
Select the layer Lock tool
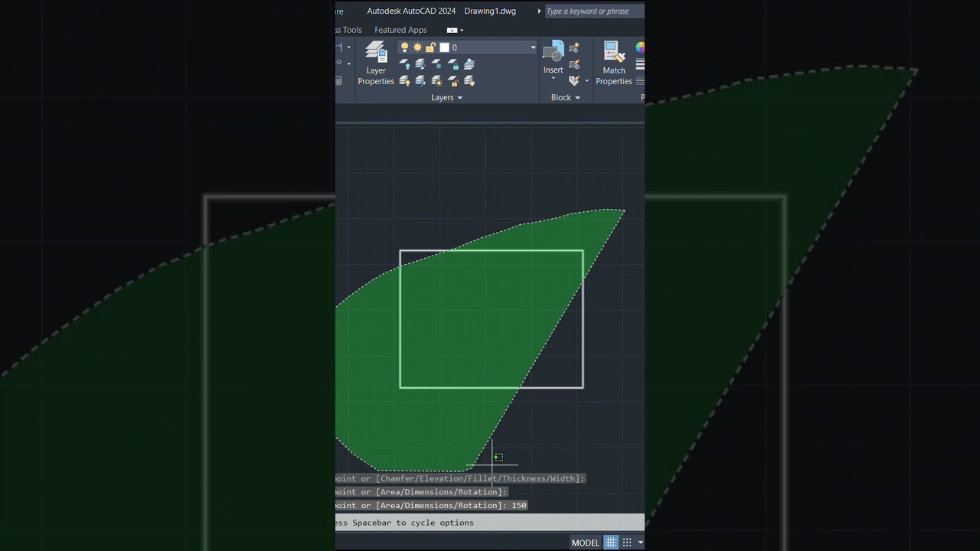[x=452, y=64]
